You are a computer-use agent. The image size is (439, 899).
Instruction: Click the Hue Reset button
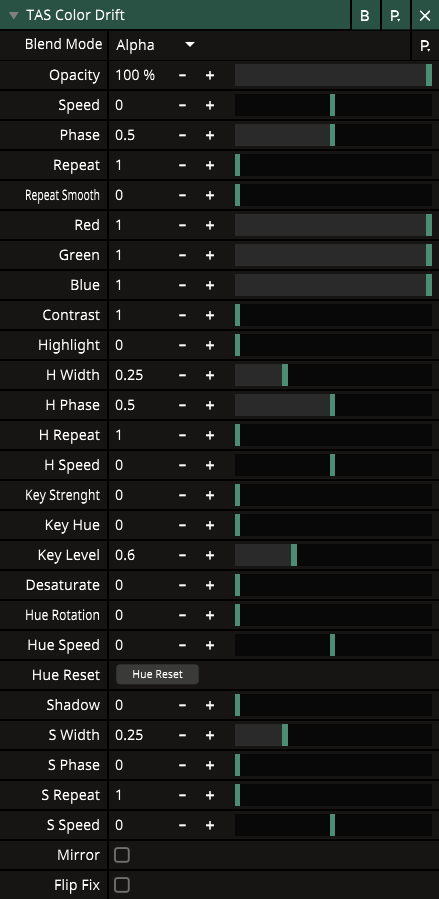[x=158, y=675]
